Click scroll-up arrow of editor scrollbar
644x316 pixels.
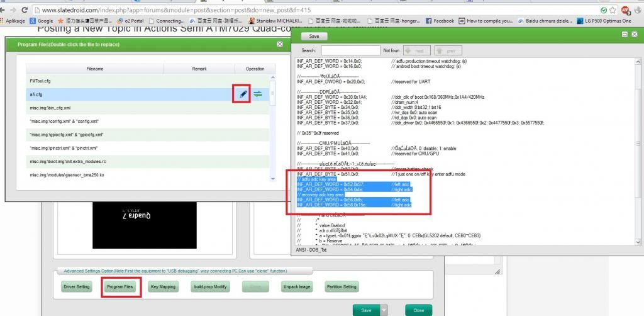pos(638,62)
